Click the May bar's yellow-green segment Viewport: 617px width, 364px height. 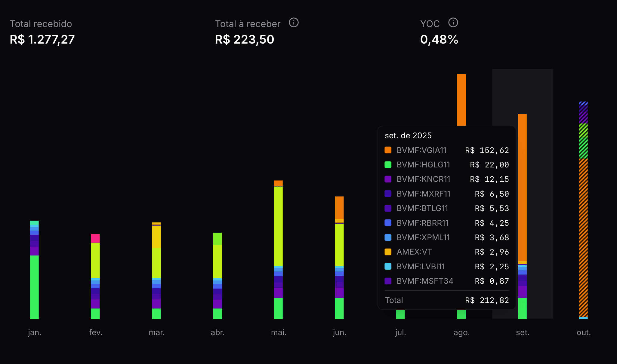tap(278, 225)
